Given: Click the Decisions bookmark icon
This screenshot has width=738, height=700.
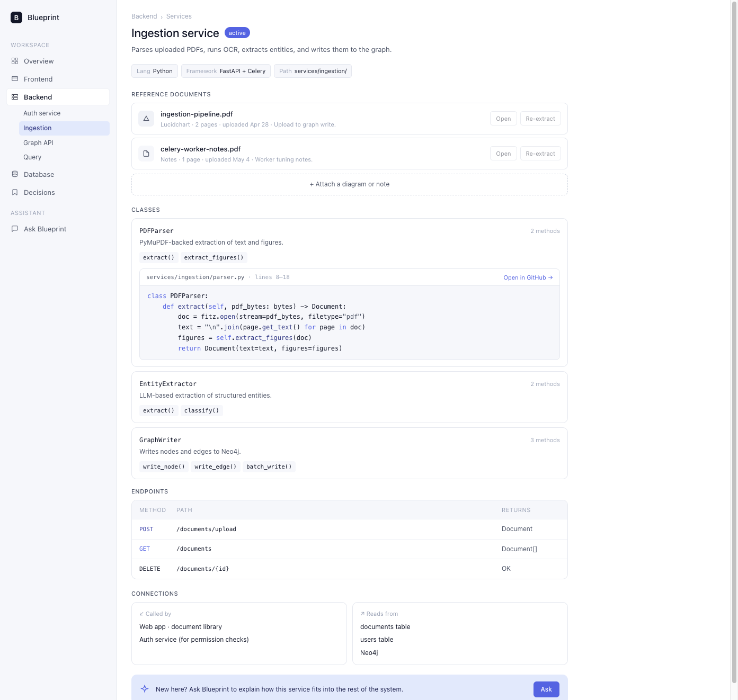Looking at the screenshot, I should point(15,192).
